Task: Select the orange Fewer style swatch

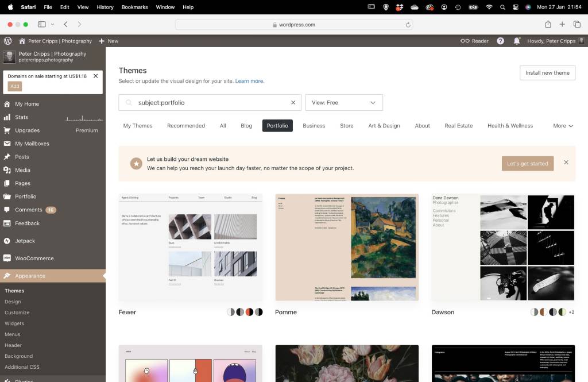Action: (x=249, y=312)
